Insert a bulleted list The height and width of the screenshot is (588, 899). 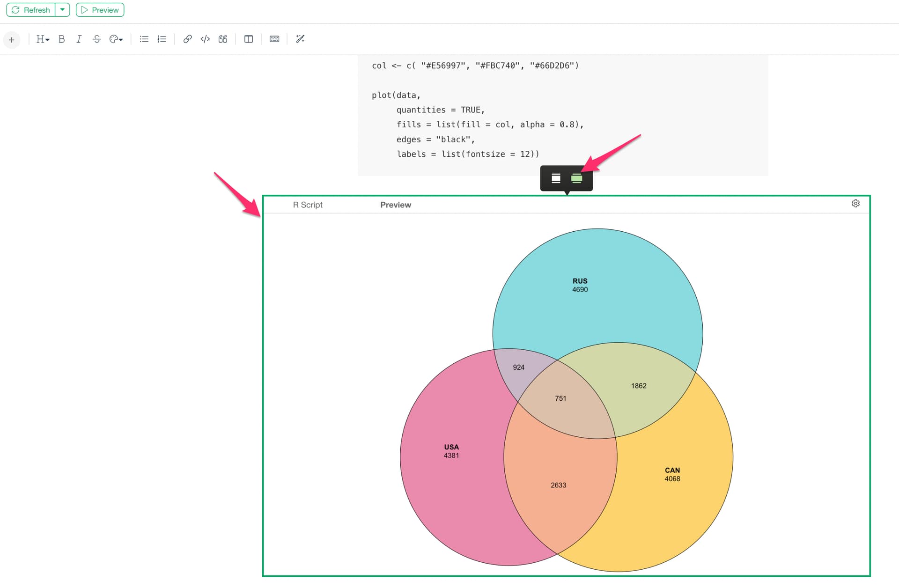click(x=144, y=39)
